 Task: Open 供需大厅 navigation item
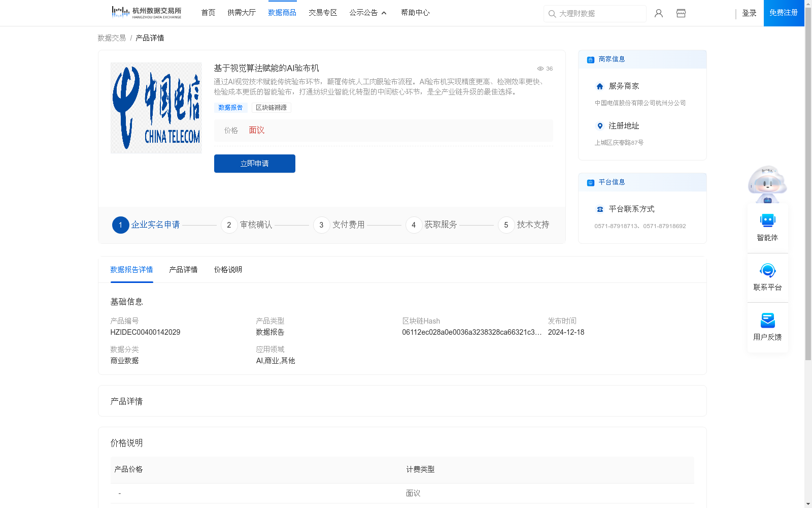[x=242, y=13]
